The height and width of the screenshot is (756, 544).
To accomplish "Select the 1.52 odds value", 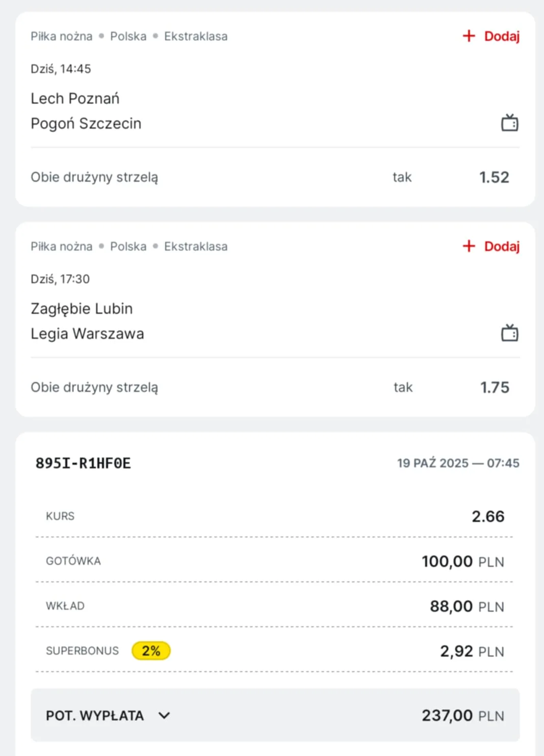I will coord(494,177).
